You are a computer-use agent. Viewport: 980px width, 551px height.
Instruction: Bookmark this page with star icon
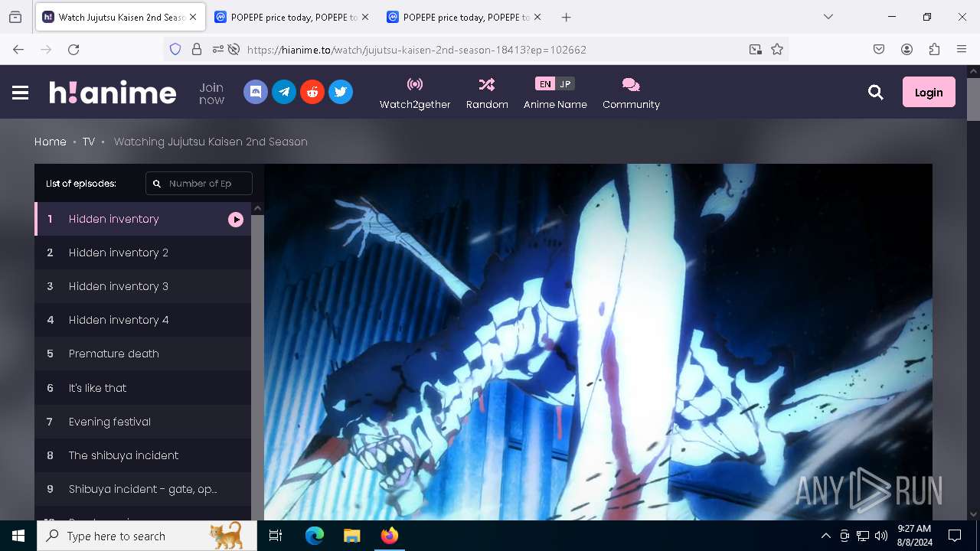pyautogui.click(x=777, y=49)
